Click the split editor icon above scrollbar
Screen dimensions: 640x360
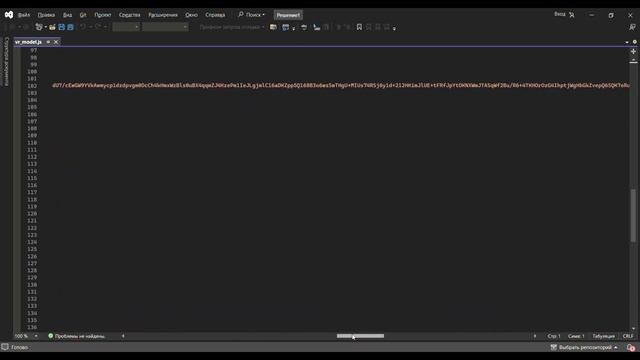(633, 52)
